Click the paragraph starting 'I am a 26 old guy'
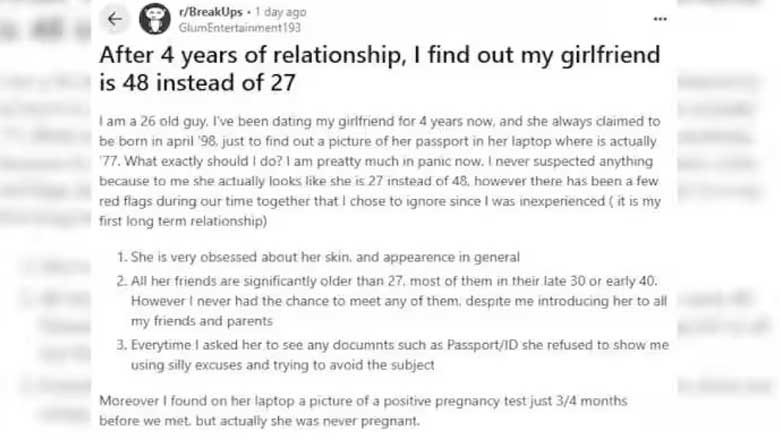This screenshot has width=780, height=440. click(x=380, y=171)
